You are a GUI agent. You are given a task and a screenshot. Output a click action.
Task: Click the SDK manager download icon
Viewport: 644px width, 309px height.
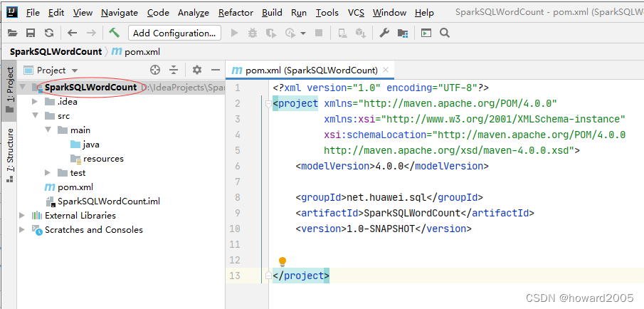click(x=361, y=33)
